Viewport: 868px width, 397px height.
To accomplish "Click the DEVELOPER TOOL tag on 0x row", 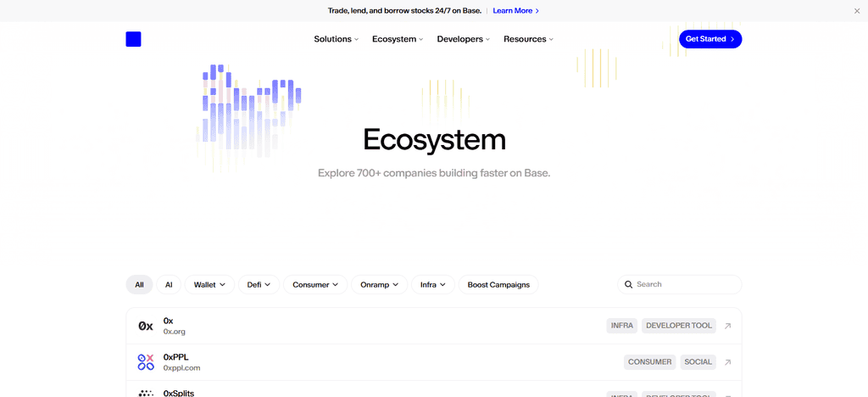I will [x=679, y=326].
